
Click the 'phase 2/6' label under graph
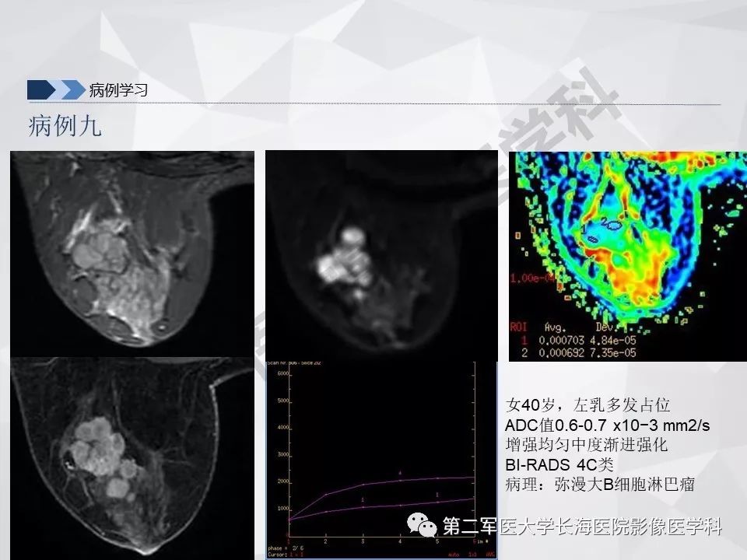(x=285, y=548)
